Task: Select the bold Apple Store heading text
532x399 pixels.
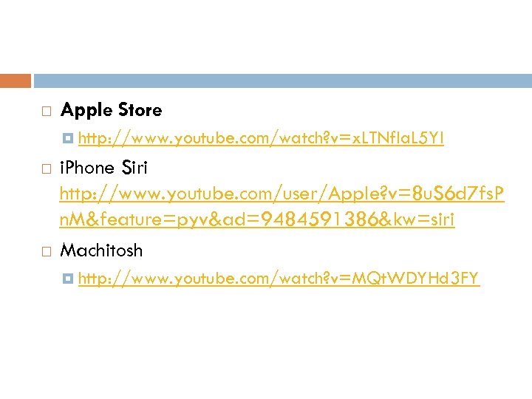Action: [x=112, y=110]
